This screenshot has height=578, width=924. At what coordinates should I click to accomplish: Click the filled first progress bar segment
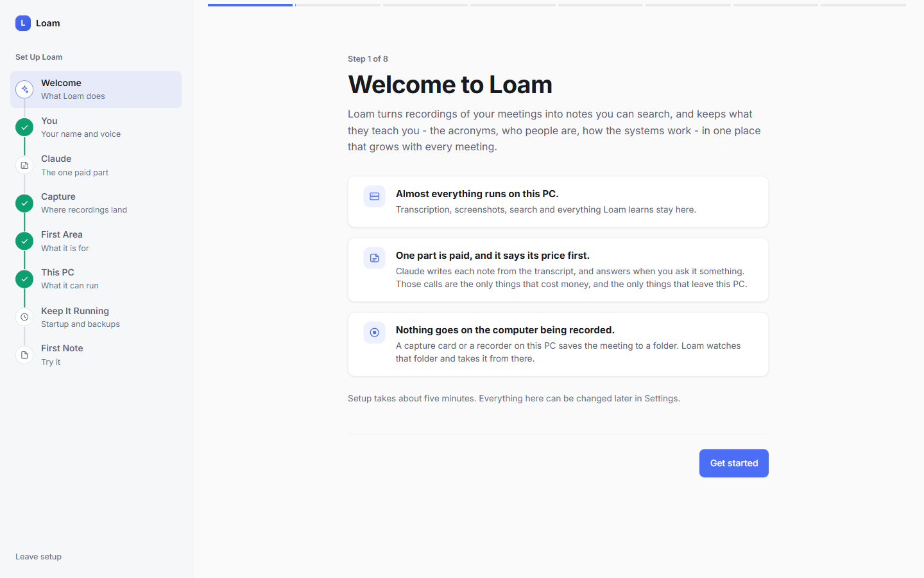tap(250, 5)
